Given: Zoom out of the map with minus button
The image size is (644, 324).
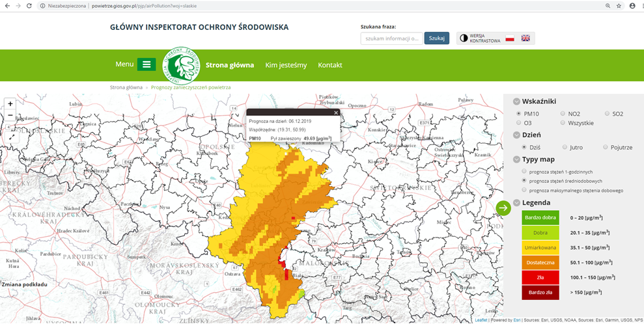Looking at the screenshot, I should coord(10,115).
